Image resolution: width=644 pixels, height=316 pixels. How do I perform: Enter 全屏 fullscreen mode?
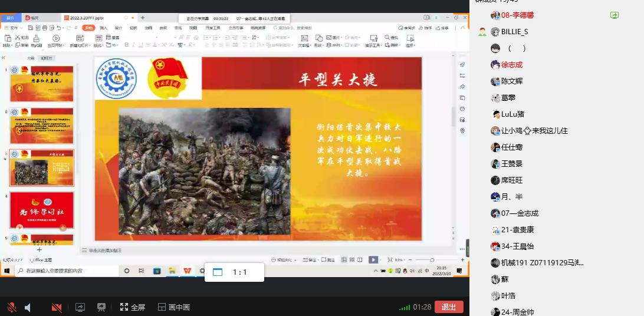point(133,307)
